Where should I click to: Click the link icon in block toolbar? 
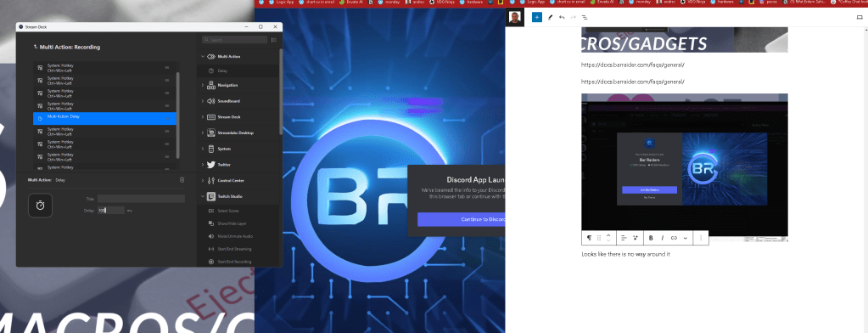point(674,238)
